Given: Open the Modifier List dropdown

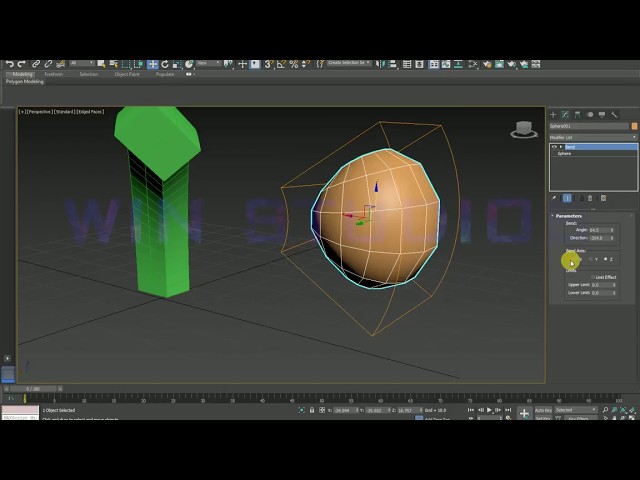Looking at the screenshot, I should click(593, 138).
